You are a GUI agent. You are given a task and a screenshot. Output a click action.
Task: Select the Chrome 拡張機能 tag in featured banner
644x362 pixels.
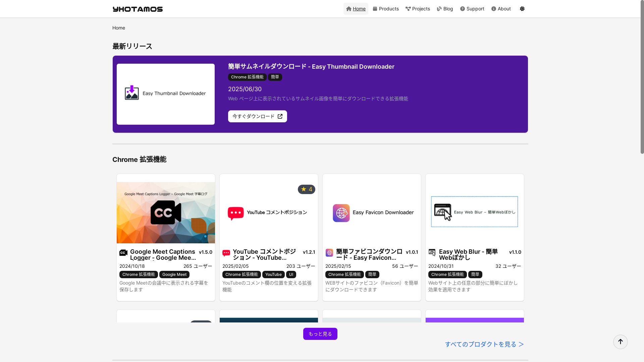247,77
